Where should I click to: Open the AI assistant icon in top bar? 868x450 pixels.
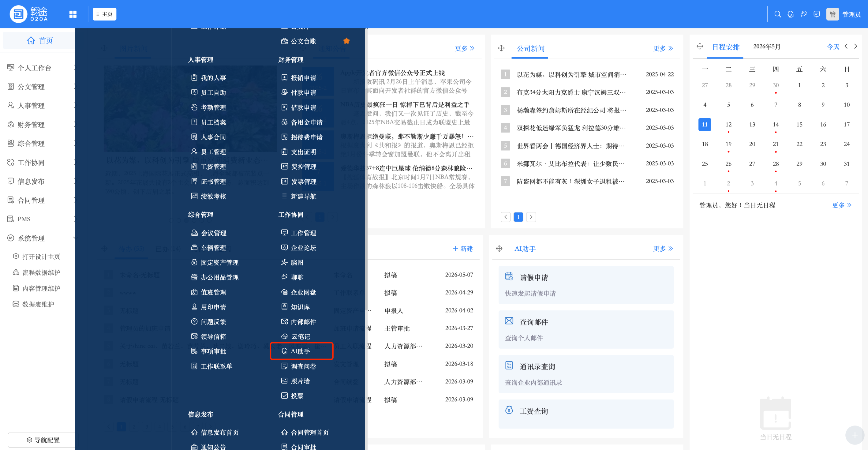click(791, 14)
